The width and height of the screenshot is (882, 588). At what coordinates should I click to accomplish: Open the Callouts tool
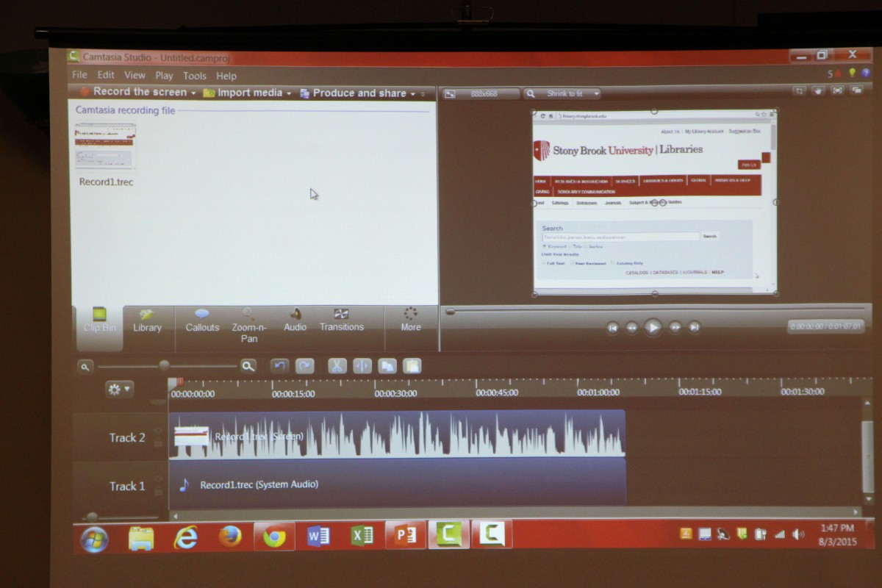tap(202, 320)
